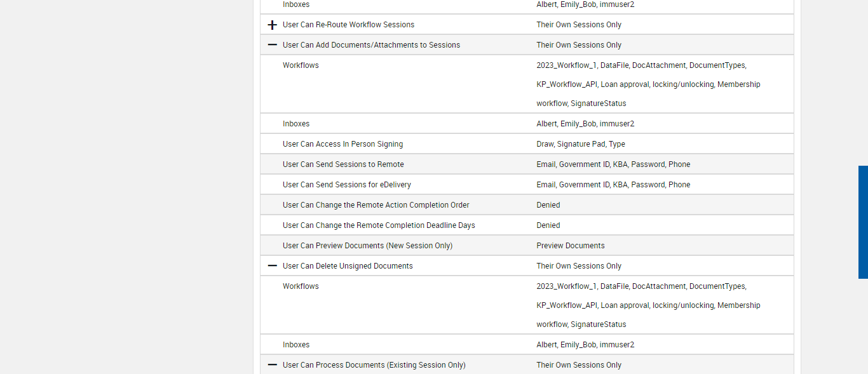Click User Can Send Sessions to Remote label
The image size is (868, 374).
[343, 164]
